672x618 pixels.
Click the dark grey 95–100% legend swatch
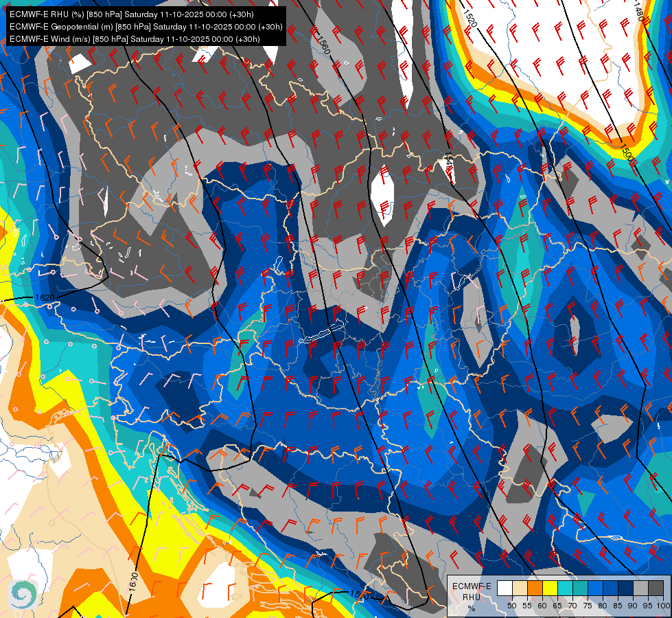click(656, 588)
